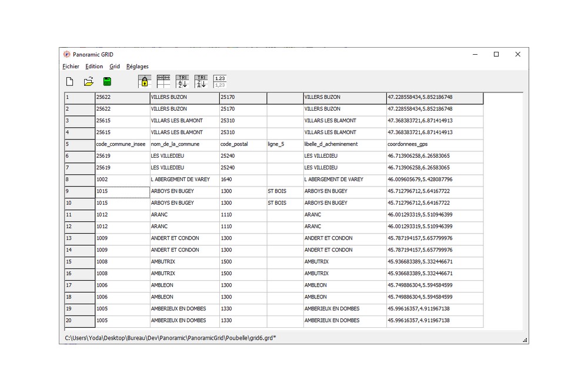Image resolution: width=588 pixels, height=392 pixels.
Task: Click 1640 postal code cell
Action: (243, 180)
